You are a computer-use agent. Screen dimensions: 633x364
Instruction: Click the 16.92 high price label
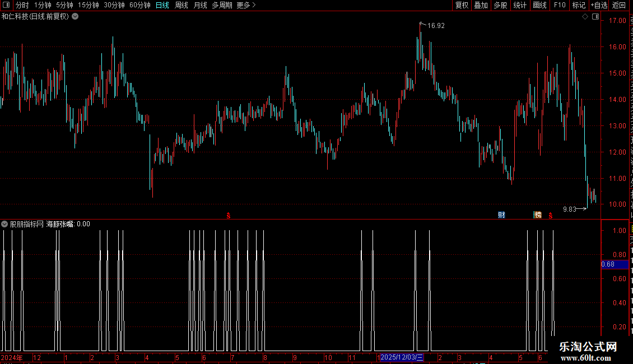436,26
